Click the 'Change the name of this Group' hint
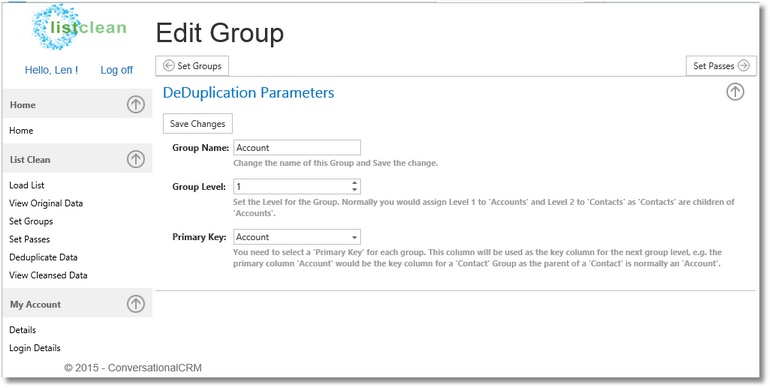 coord(335,163)
